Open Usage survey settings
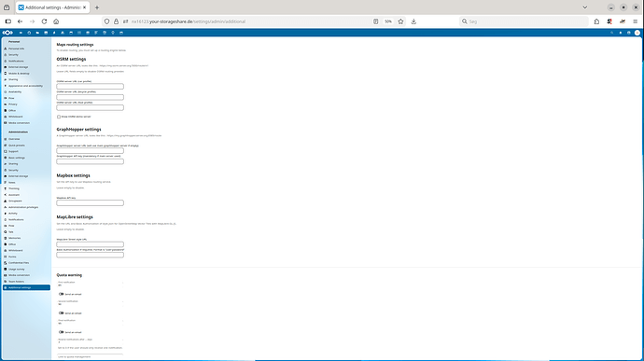The image size is (644, 361). [26, 269]
